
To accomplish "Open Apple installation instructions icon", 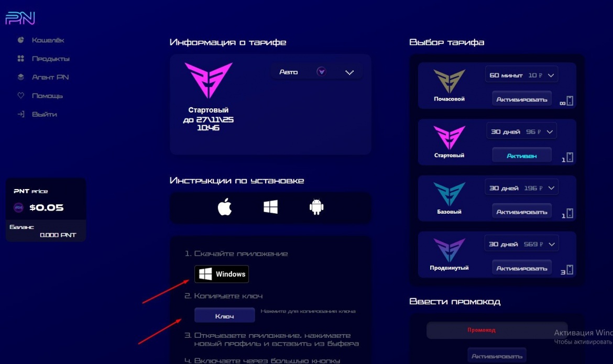I will [225, 207].
